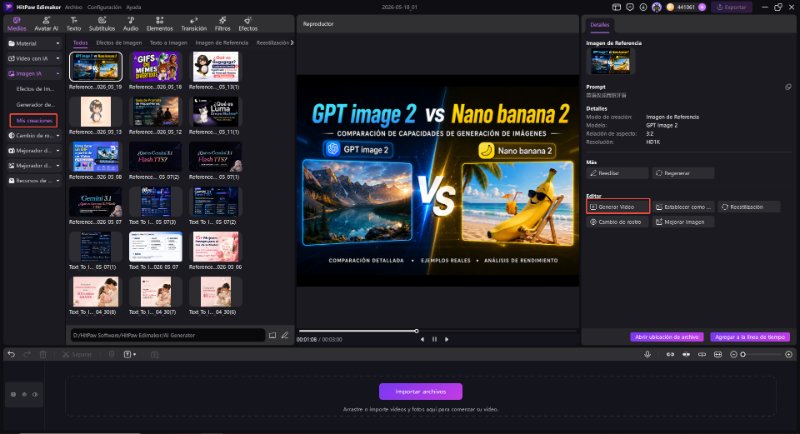Expand the Material section
The height and width of the screenshot is (434, 800).
pos(34,43)
